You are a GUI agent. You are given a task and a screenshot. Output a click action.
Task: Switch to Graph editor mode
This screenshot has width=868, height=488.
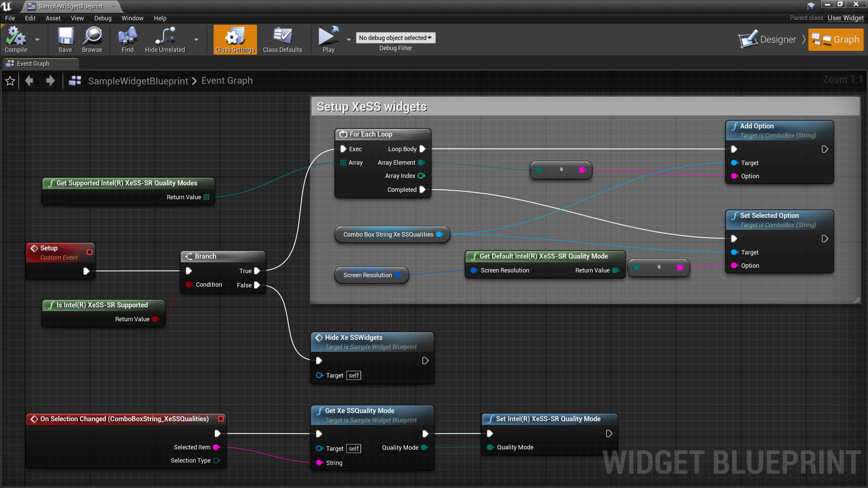pyautogui.click(x=836, y=40)
